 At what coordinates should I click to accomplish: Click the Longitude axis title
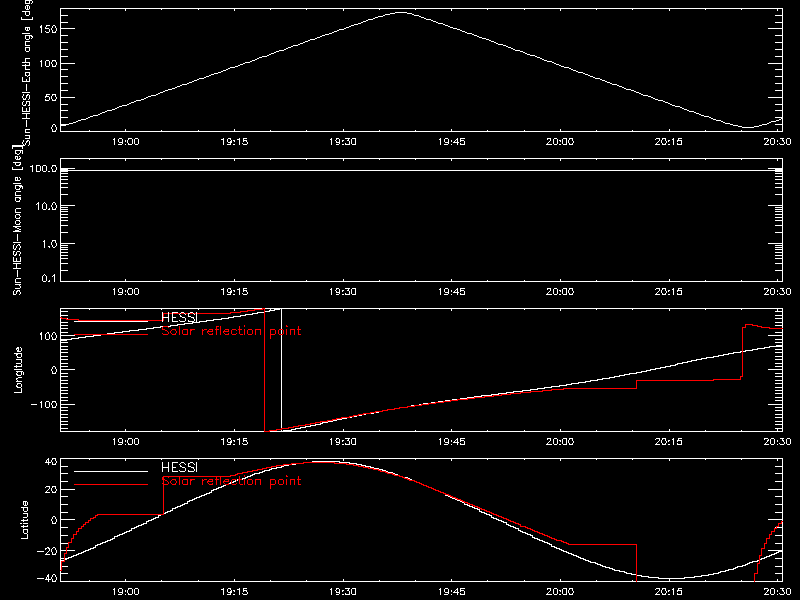click(18, 370)
